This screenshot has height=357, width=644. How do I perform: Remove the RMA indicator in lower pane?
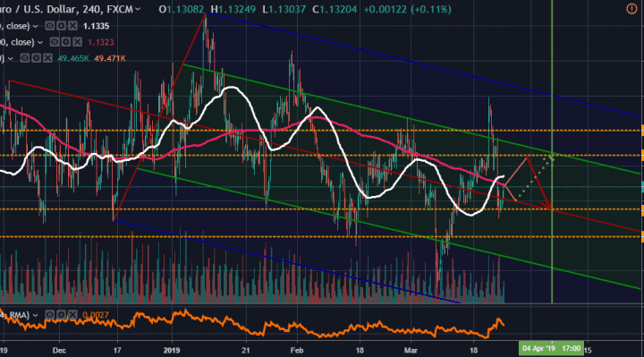[x=72, y=315]
